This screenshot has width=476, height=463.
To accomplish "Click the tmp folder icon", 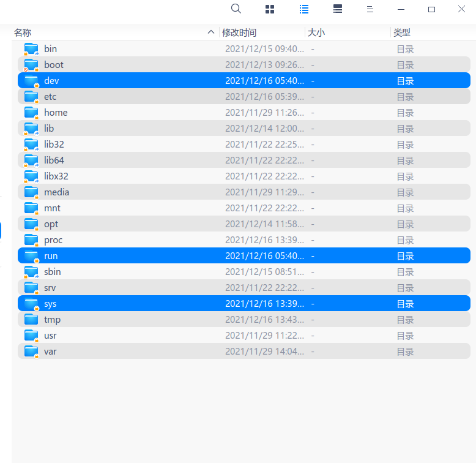I will click(31, 320).
